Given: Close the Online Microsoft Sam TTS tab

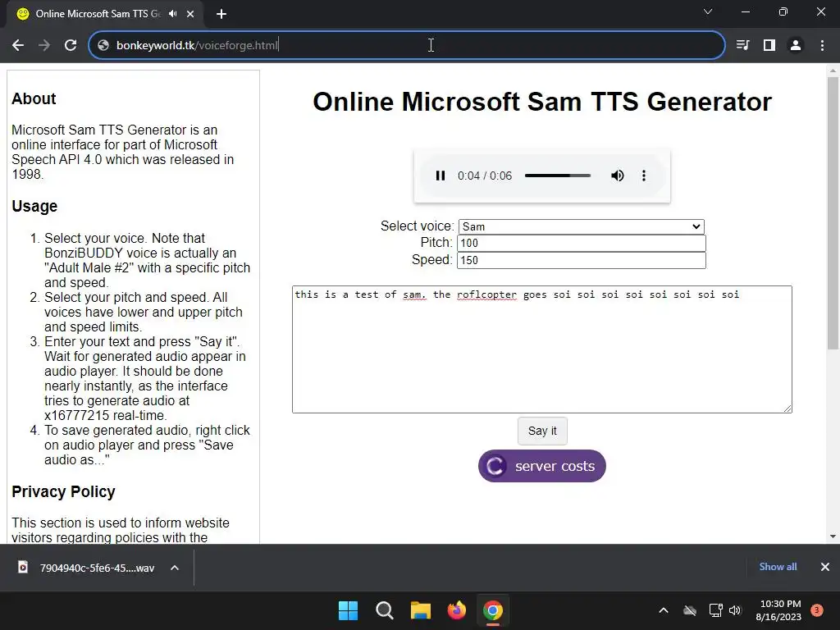Looking at the screenshot, I should [190, 14].
